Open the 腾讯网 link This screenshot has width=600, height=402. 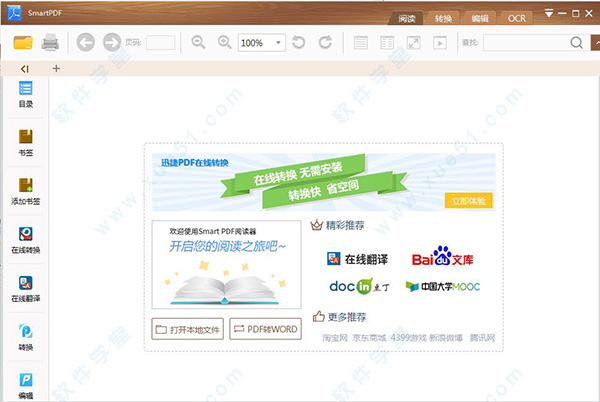482,338
